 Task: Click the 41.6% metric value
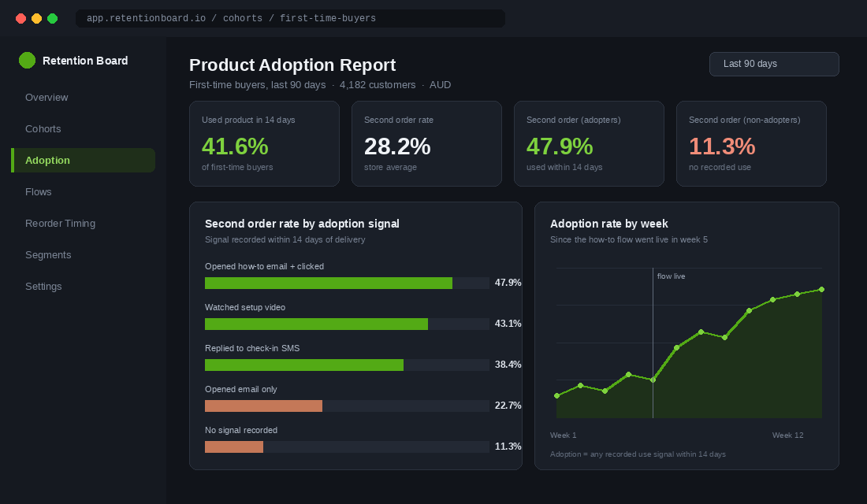coord(235,146)
